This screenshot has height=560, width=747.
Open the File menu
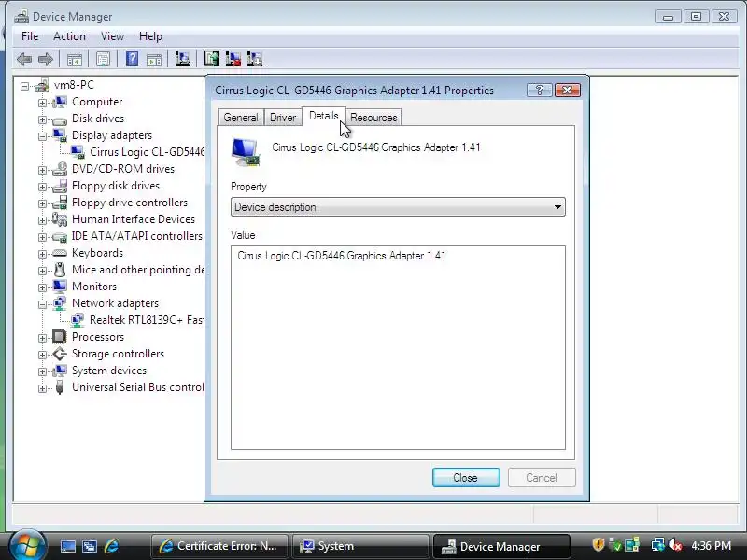30,36
